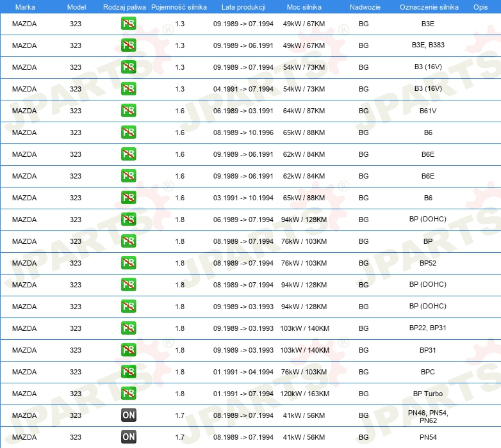
Task: Click petrol icon in row with engine code BP31 only
Action: coord(128,350)
